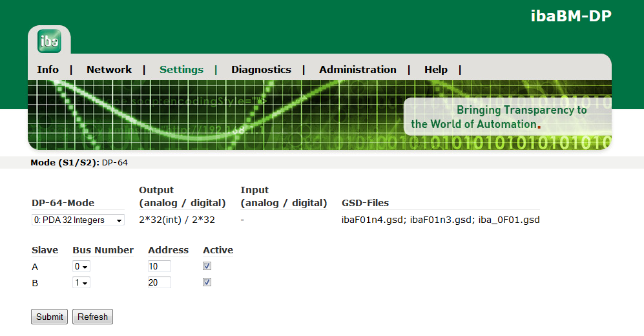Click the Output value 2*32(int) / 2*32
This screenshot has width=644, height=336.
click(x=177, y=220)
